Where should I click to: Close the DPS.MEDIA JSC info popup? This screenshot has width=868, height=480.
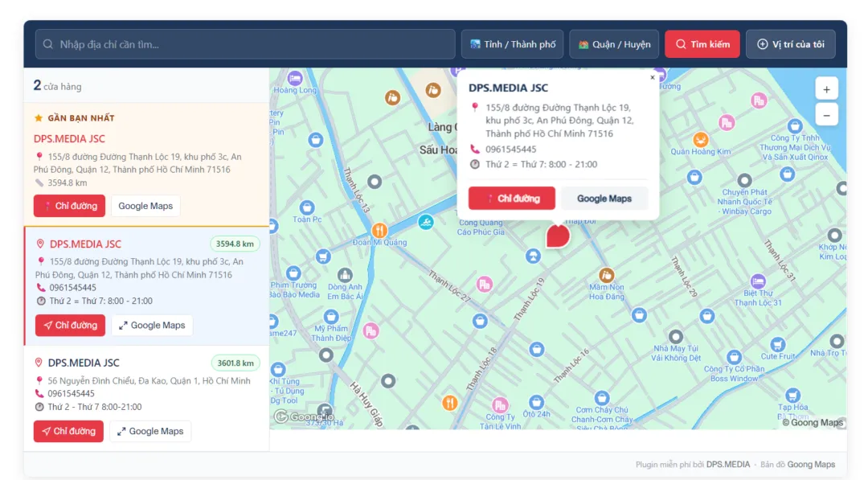(653, 77)
